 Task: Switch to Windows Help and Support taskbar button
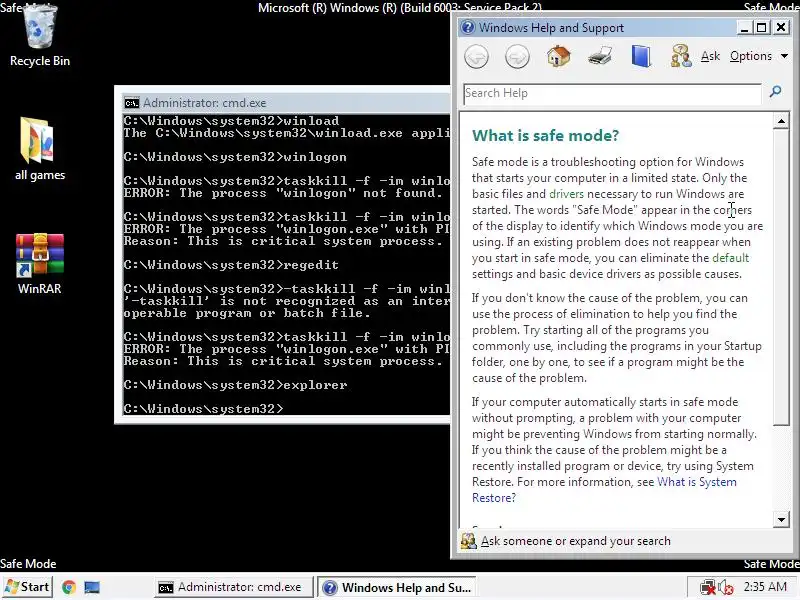397,587
